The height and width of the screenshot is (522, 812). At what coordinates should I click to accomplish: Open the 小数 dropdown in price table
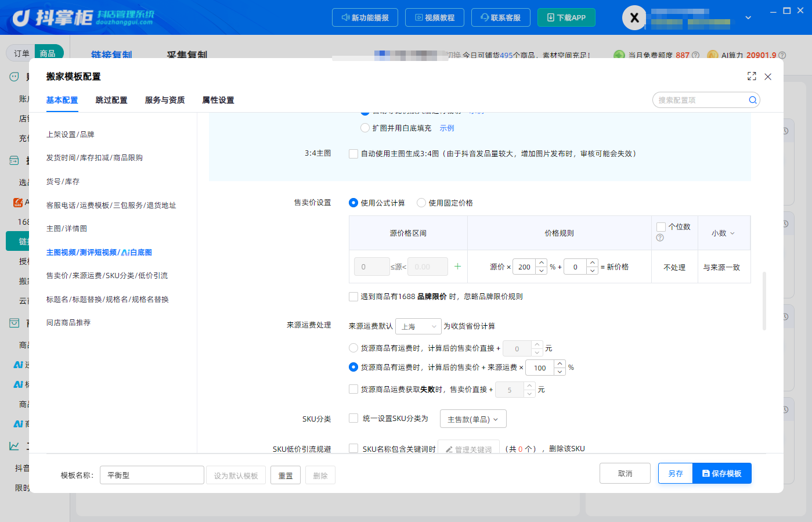723,233
